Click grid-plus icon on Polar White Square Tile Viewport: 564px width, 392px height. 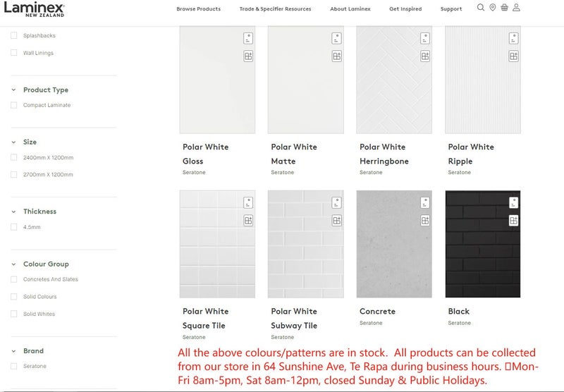point(248,221)
